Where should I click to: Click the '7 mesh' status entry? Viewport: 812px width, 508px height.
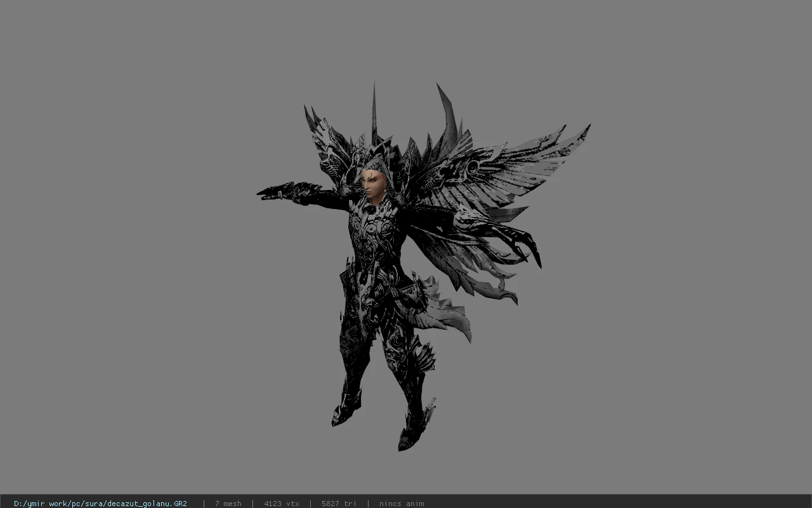(x=228, y=504)
